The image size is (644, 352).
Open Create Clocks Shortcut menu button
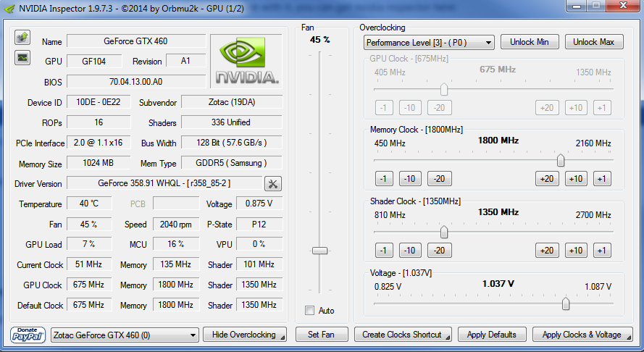point(403,335)
